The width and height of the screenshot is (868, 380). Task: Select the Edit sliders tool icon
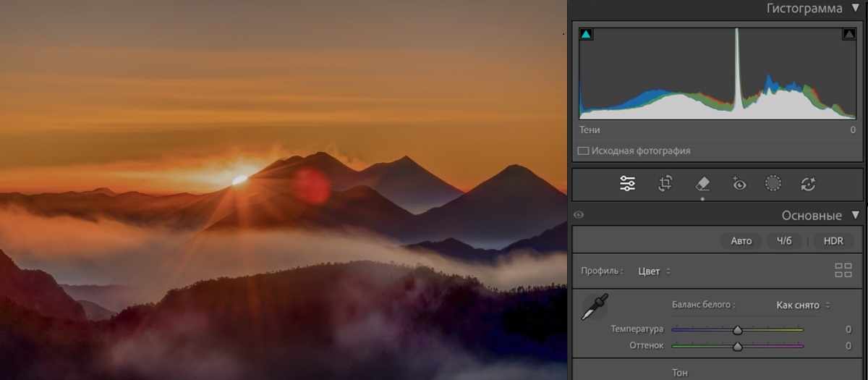tap(627, 184)
